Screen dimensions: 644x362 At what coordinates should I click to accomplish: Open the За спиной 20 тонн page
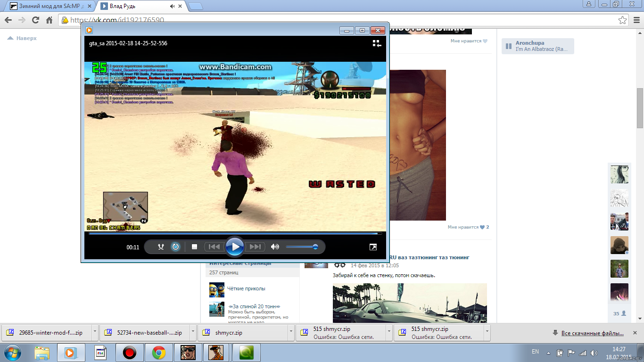(254, 306)
